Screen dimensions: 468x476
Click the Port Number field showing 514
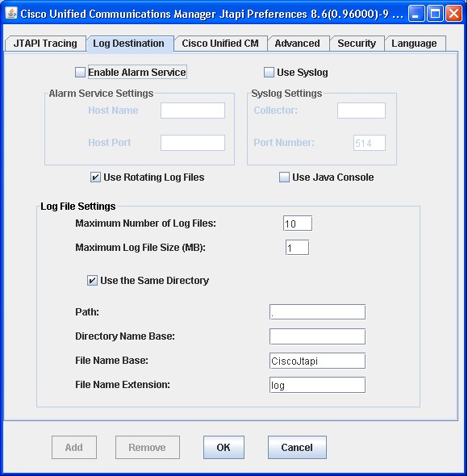370,143
